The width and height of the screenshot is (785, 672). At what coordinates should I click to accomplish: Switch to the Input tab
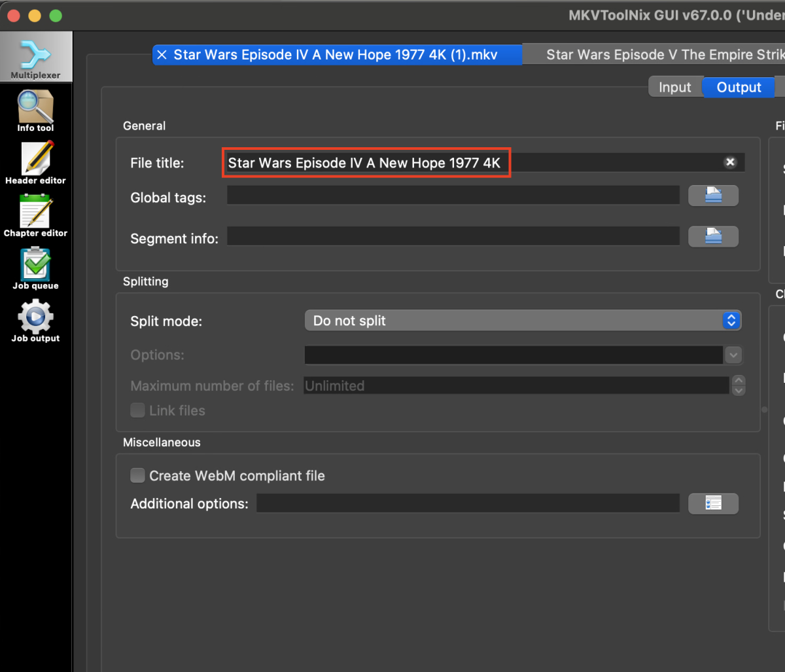coord(675,87)
